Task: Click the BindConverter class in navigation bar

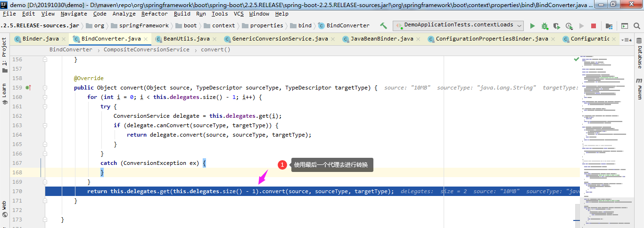Action: 344,25
